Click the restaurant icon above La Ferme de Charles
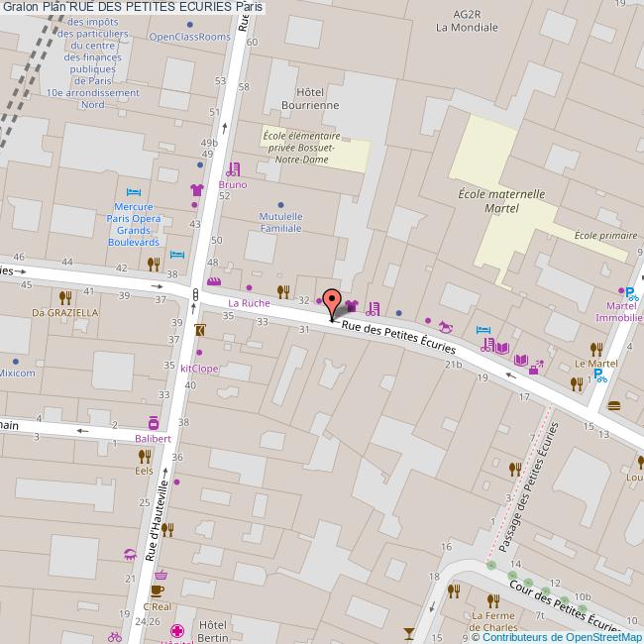 [x=492, y=599]
